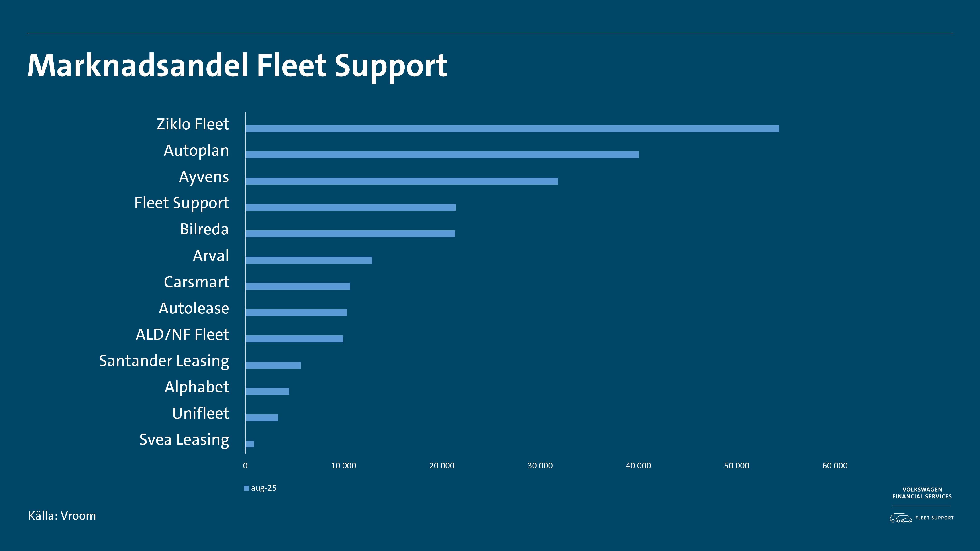Select the Unifleet bar
Screen dimensions: 980x551
(262, 417)
